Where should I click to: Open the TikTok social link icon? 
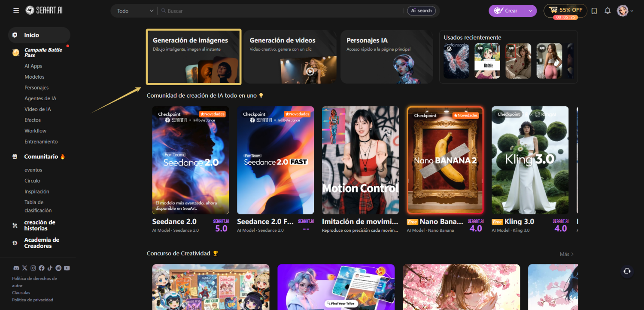(50, 268)
